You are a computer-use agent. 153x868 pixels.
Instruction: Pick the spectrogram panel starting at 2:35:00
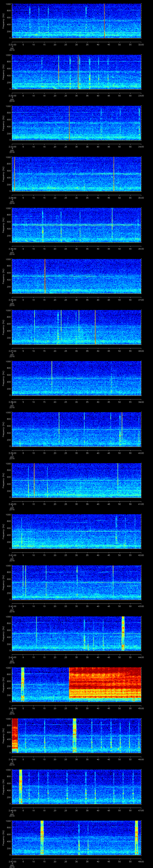tap(76, 225)
